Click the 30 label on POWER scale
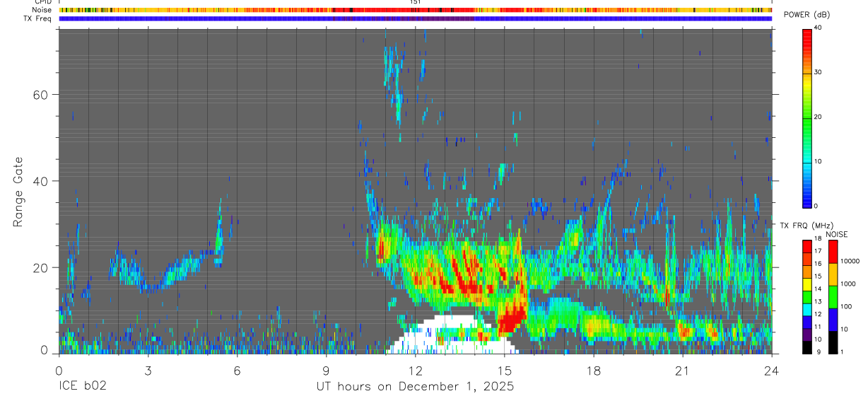This screenshot has width=868, height=401. tap(818, 72)
